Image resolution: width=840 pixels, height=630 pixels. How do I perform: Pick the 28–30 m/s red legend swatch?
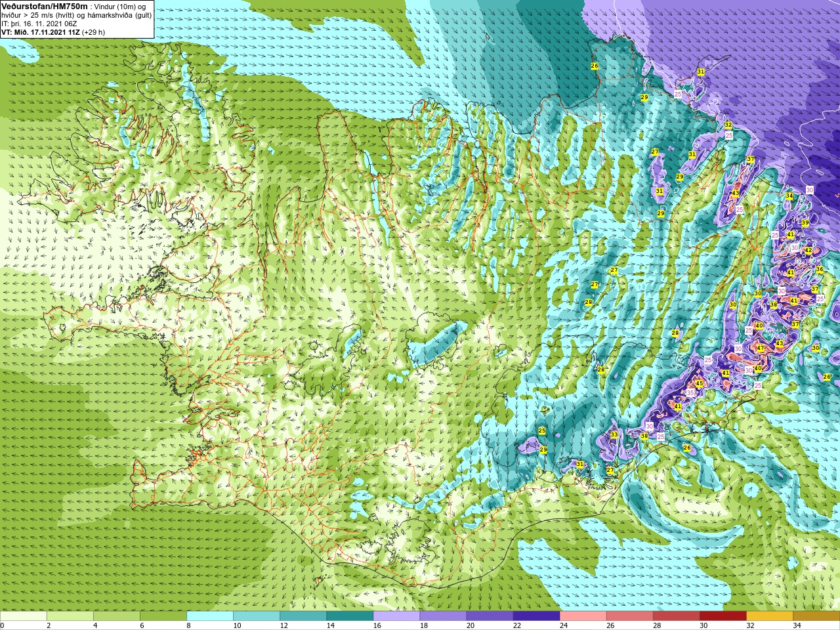[x=676, y=616]
